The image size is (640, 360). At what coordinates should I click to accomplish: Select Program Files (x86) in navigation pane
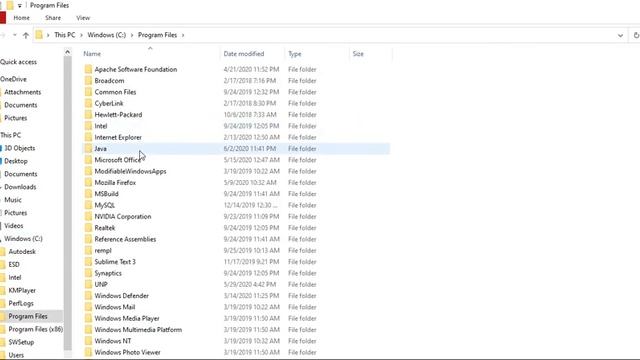click(36, 329)
